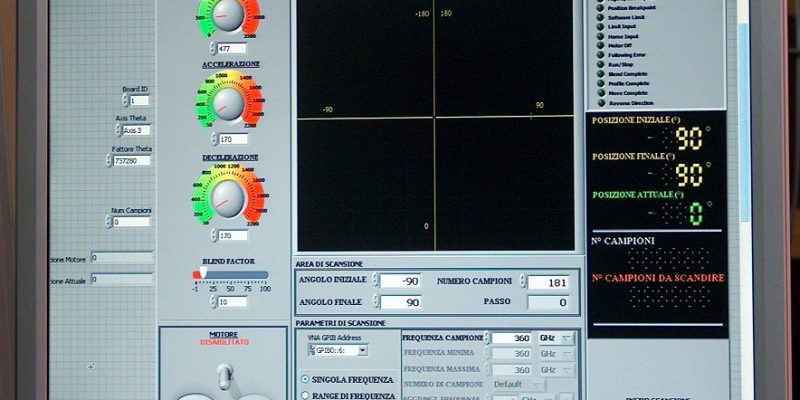This screenshot has width=800, height=400.
Task: Click the Decelerazione dial knob
Action: coord(228,198)
